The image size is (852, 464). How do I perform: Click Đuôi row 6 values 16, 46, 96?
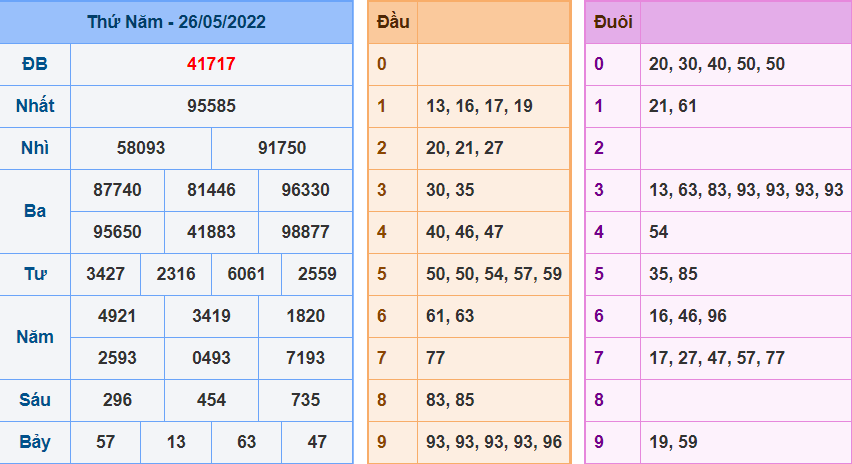(687, 316)
